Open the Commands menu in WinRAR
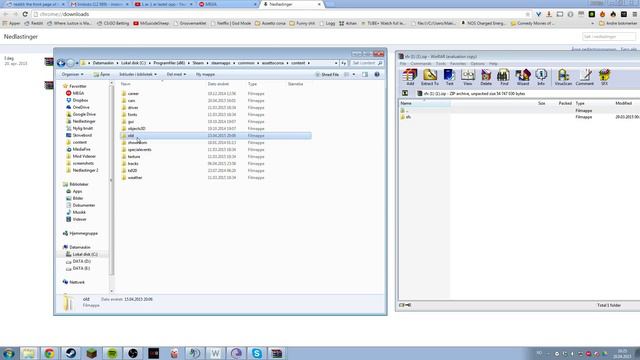This screenshot has height=360, width=640. [421, 64]
